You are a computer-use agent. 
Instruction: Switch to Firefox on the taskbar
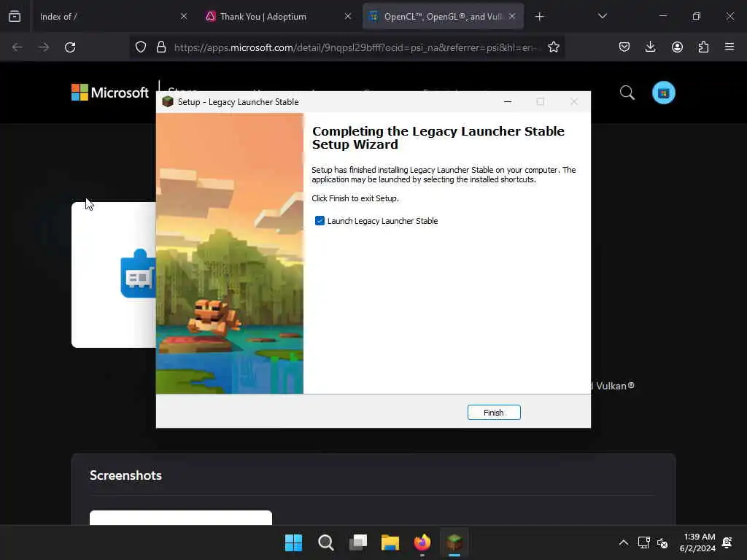click(x=422, y=542)
